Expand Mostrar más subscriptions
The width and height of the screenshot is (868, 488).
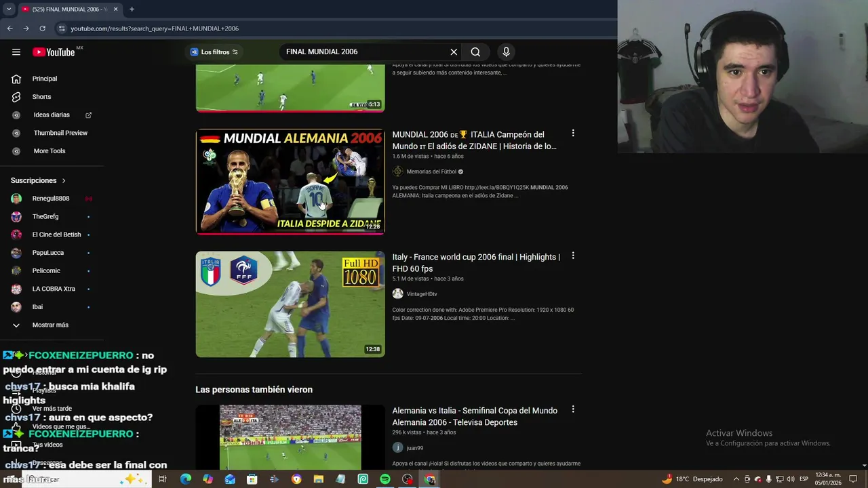coord(52,325)
